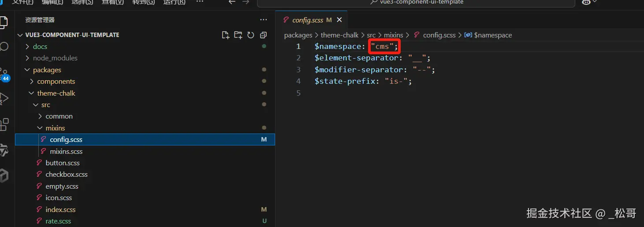Click line number 5 in the gutter
Screen dimensions: 644x227
coord(298,93)
